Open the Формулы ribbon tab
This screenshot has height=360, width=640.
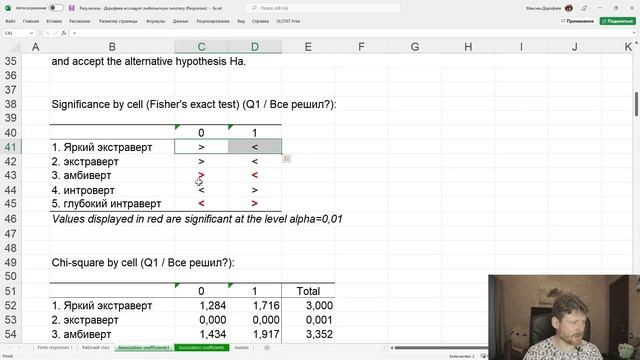coord(156,21)
